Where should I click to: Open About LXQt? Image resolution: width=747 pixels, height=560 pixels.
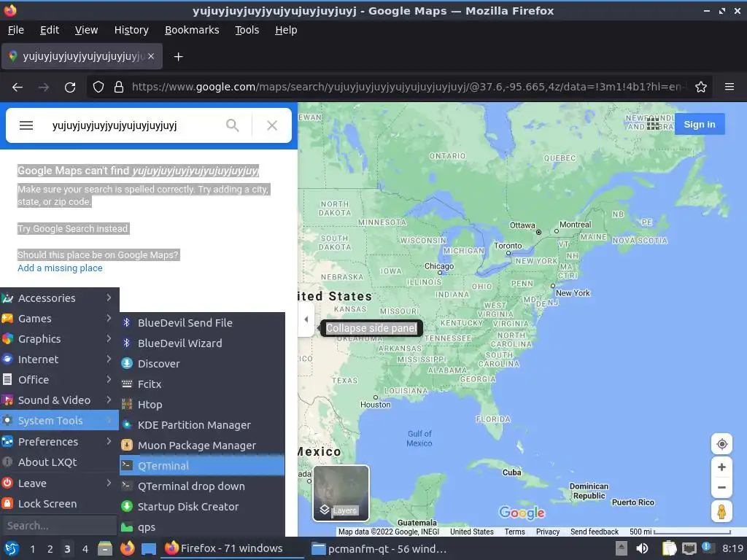[x=59, y=462]
